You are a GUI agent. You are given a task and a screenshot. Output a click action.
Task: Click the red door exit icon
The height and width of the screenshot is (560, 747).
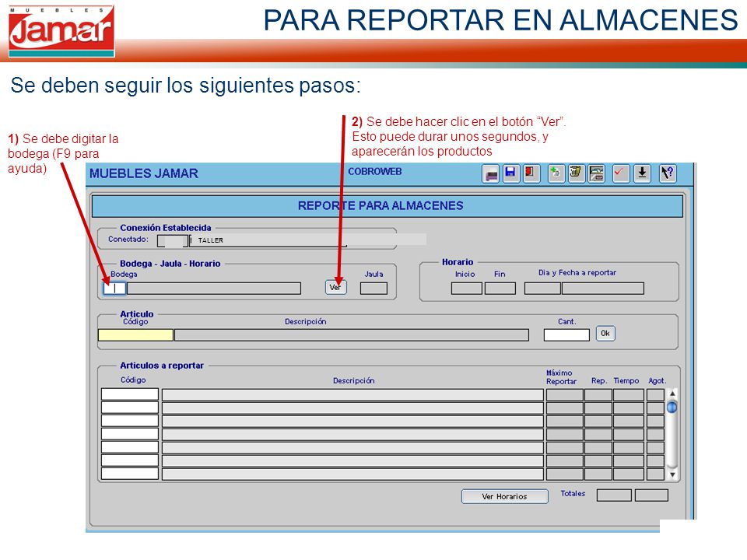tap(530, 173)
